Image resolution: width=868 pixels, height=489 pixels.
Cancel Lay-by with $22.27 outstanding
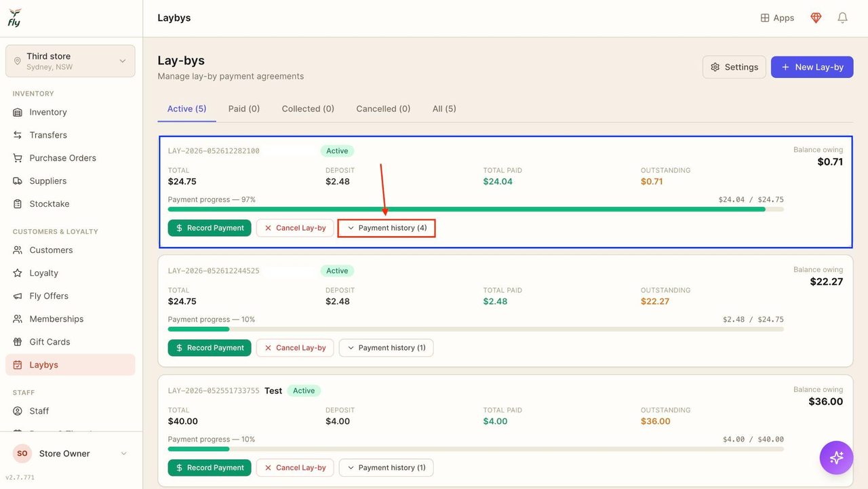pyautogui.click(x=295, y=348)
